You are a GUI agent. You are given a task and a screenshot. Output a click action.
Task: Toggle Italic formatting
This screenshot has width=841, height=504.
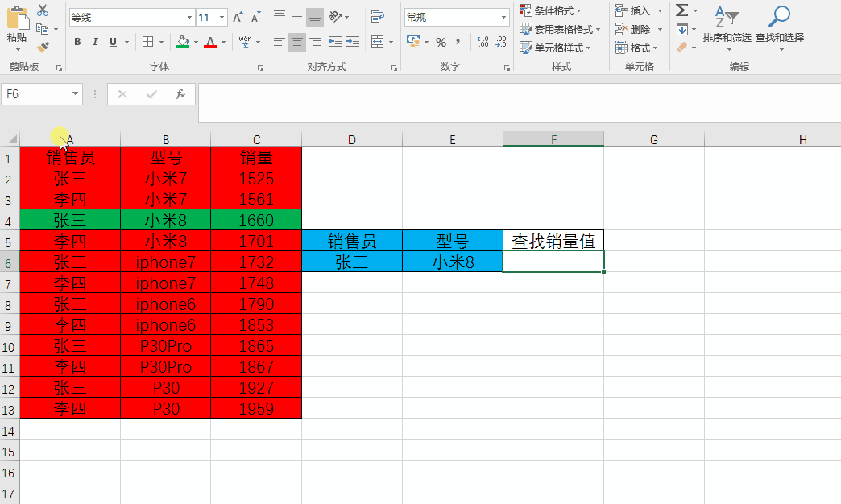pyautogui.click(x=95, y=42)
